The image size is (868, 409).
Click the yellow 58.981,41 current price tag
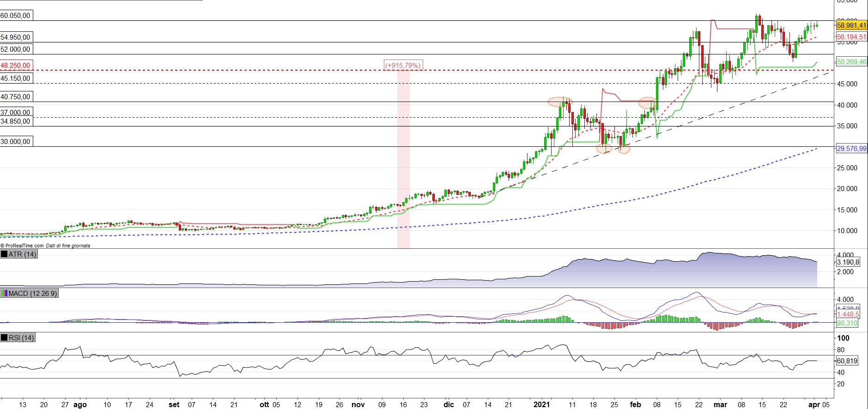tap(851, 26)
